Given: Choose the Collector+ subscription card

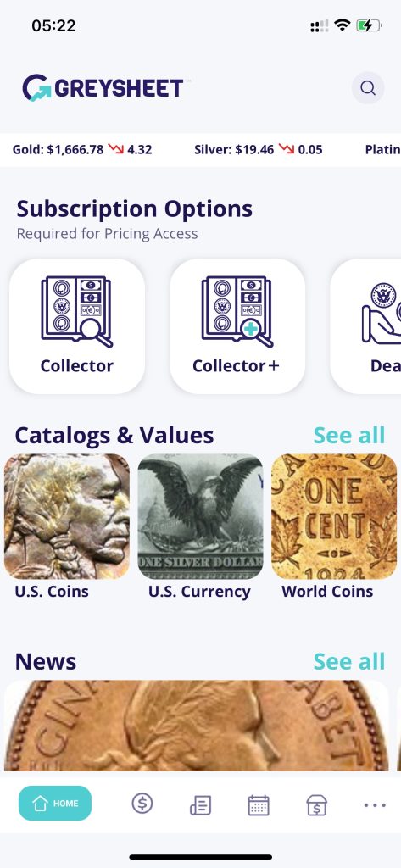Looking at the screenshot, I should (x=237, y=326).
